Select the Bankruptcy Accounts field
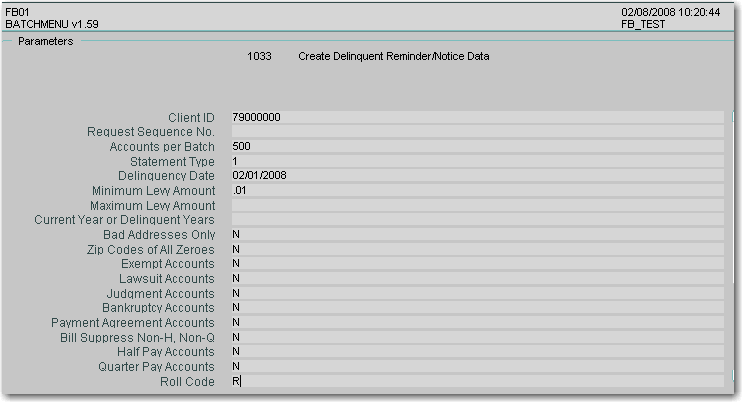The height and width of the screenshot is (402, 742). [x=476, y=308]
